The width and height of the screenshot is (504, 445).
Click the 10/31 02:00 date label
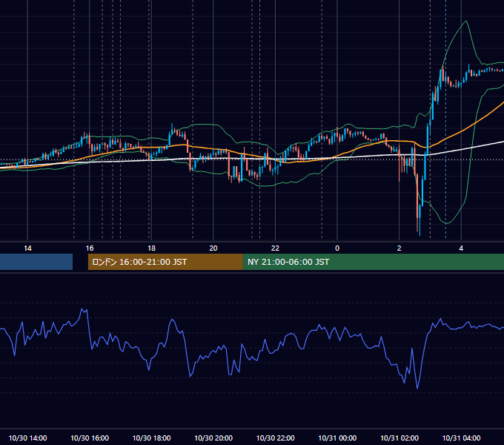[399, 438]
